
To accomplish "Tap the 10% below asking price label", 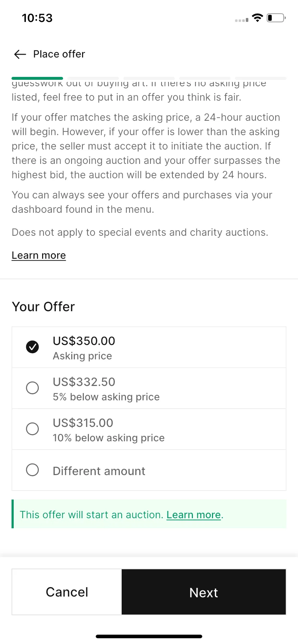I will click(x=109, y=438).
